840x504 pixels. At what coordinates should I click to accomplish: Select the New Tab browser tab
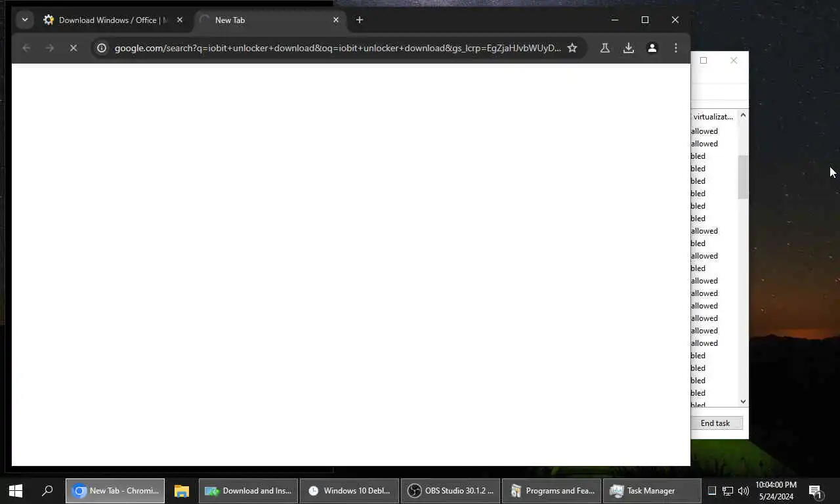pos(269,20)
